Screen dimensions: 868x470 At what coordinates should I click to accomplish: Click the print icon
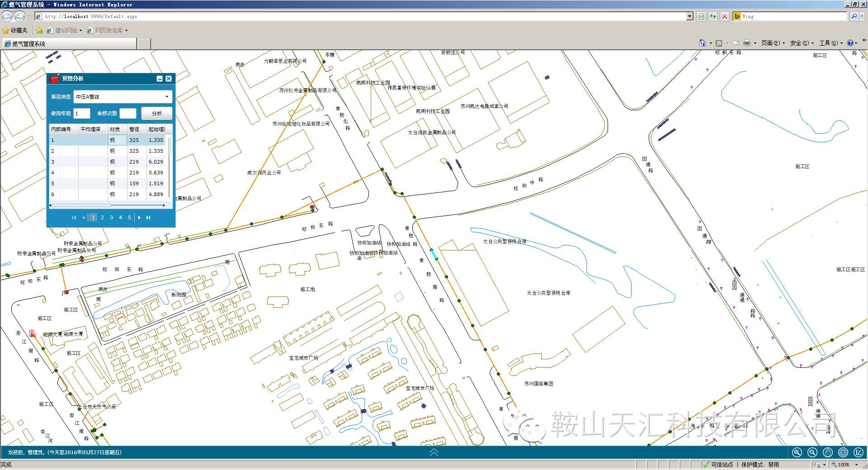pos(746,43)
